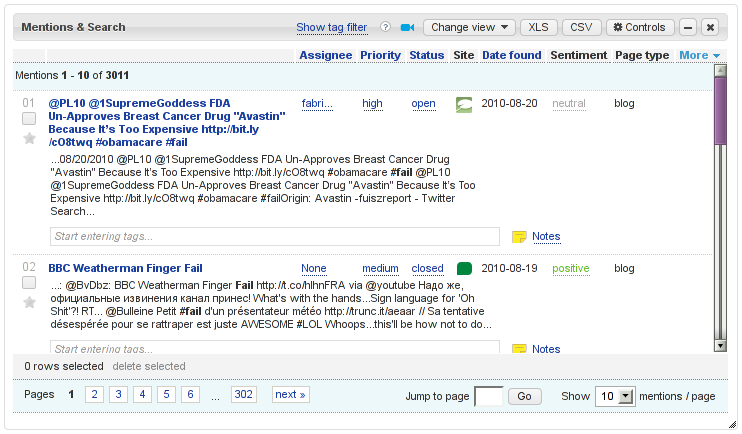This screenshot has width=742, height=434.
Task: Click the scrollbar up arrow
Action: click(x=720, y=71)
